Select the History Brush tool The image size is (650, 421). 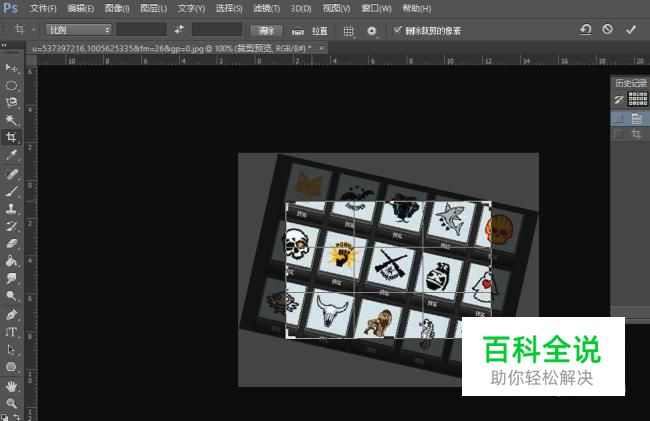tap(11, 226)
